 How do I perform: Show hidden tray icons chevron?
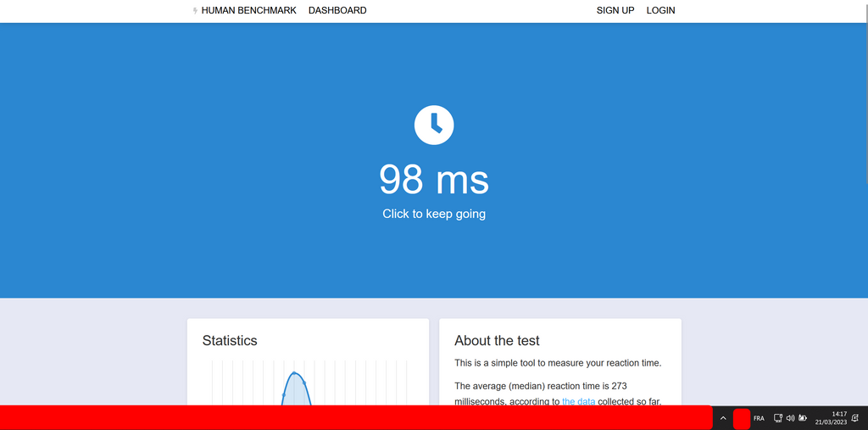coord(723,418)
